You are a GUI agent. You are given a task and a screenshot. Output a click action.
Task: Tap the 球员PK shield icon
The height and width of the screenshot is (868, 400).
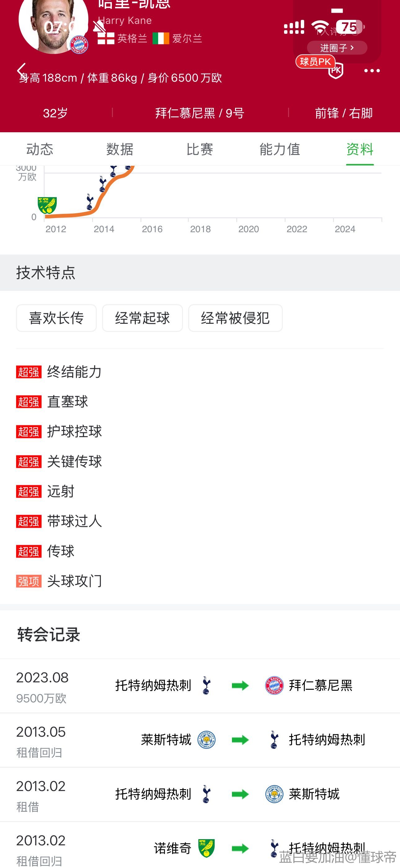pos(336,70)
